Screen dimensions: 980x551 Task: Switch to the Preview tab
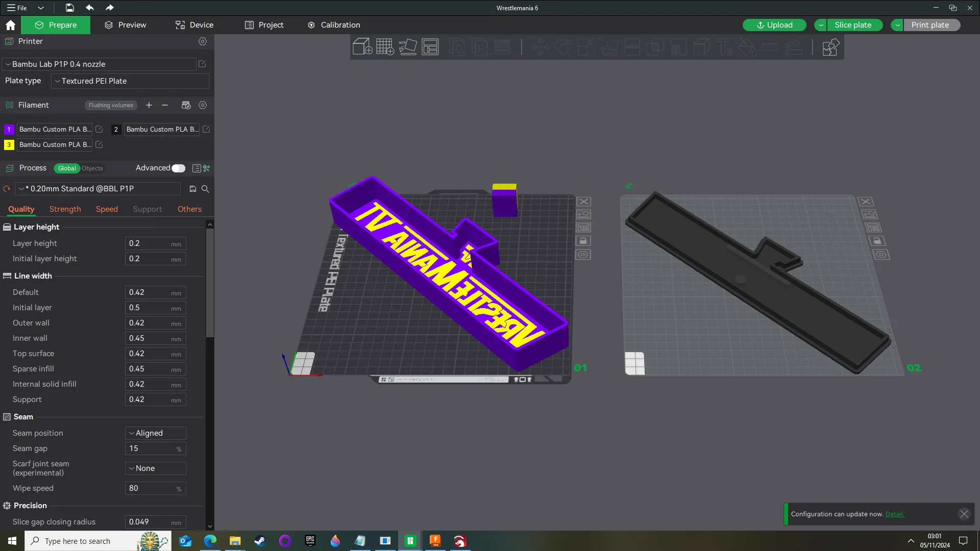pos(126,25)
